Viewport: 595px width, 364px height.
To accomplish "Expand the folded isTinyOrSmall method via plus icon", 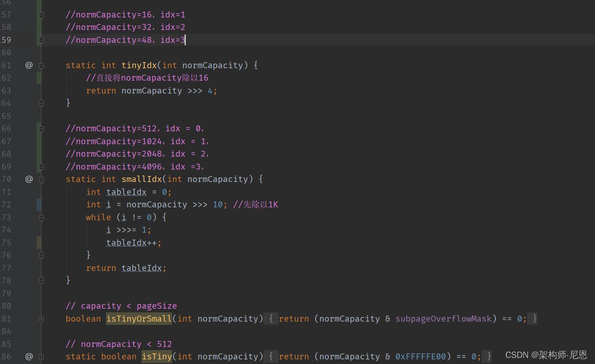I will tap(42, 319).
